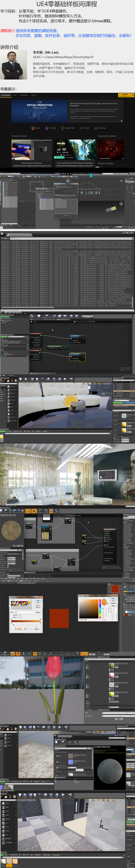Click the News icon in launcher
This screenshot has height=868, width=135.
pyautogui.click(x=33, y=128)
